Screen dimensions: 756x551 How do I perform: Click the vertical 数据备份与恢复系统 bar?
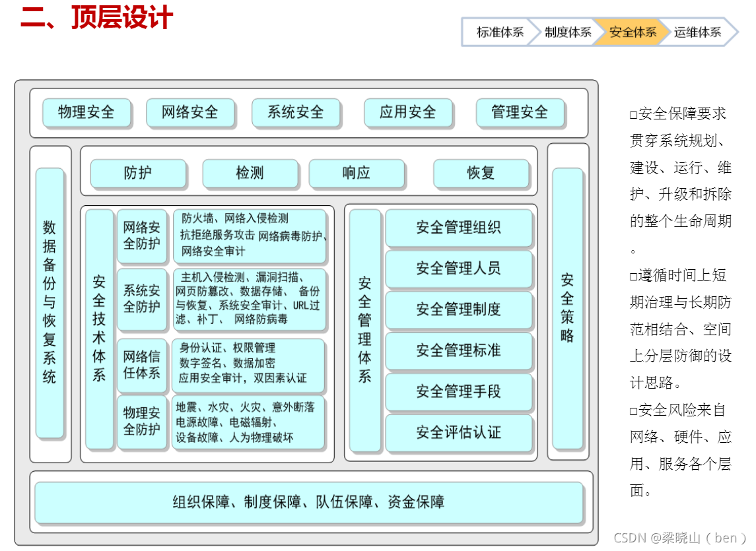click(50, 303)
